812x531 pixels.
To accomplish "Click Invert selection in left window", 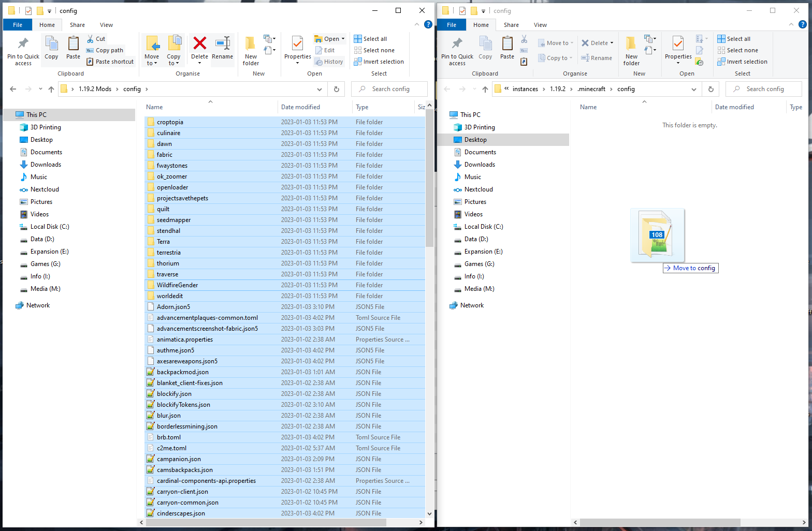I will tap(379, 62).
